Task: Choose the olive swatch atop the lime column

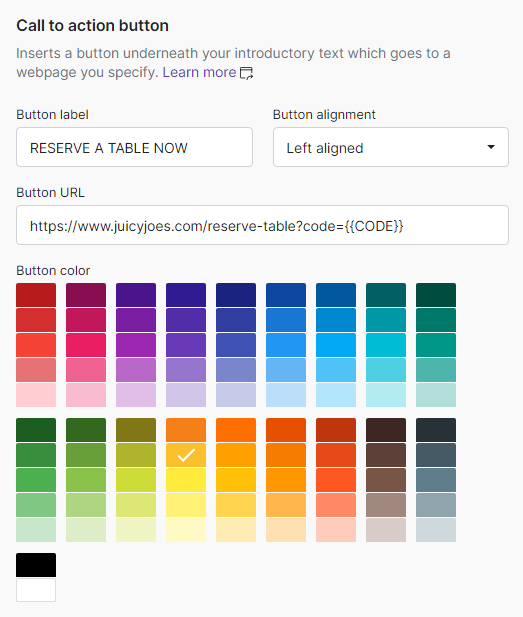Action: 136,430
